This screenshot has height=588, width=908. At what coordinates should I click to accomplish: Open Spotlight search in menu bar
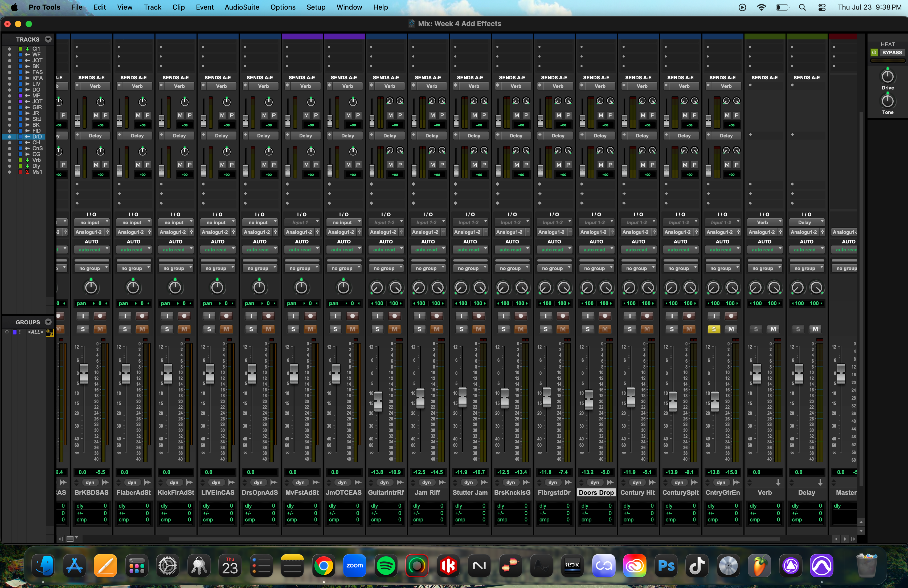click(x=802, y=7)
